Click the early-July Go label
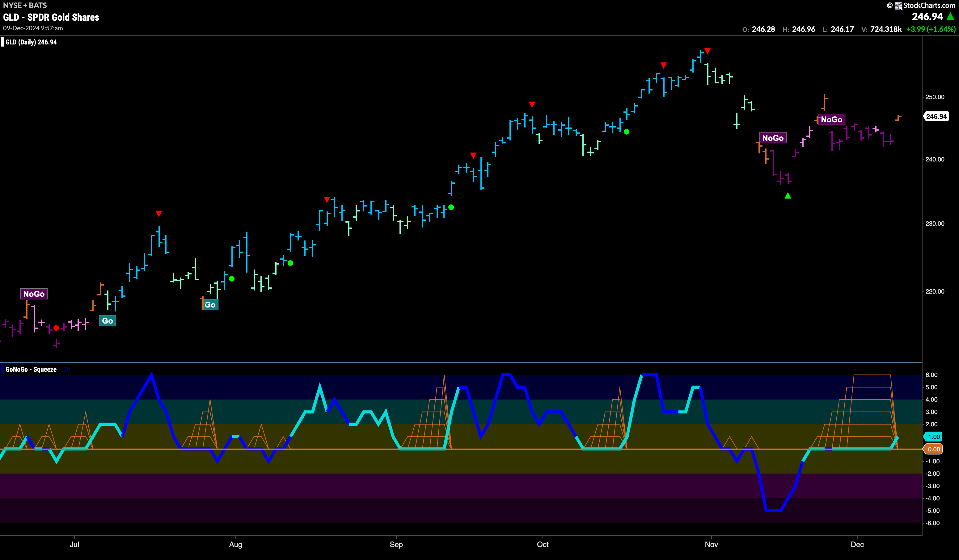 (107, 321)
